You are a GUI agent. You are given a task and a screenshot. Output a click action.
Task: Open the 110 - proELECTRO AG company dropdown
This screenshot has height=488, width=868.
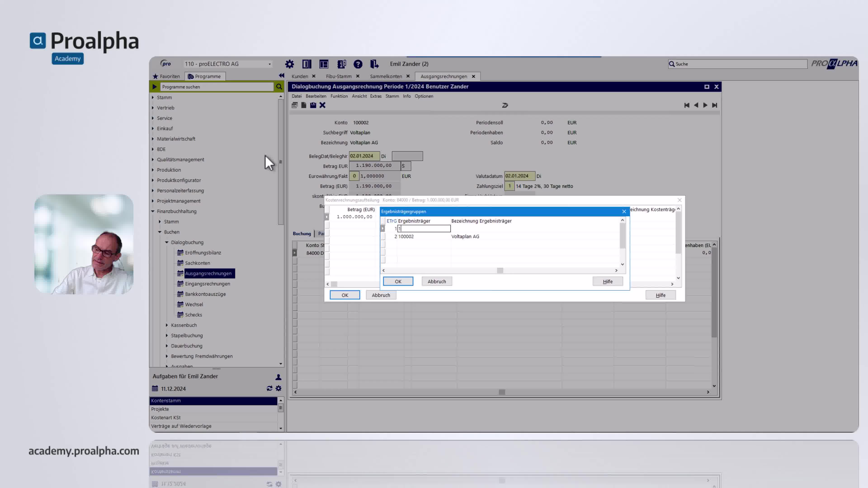(228, 64)
